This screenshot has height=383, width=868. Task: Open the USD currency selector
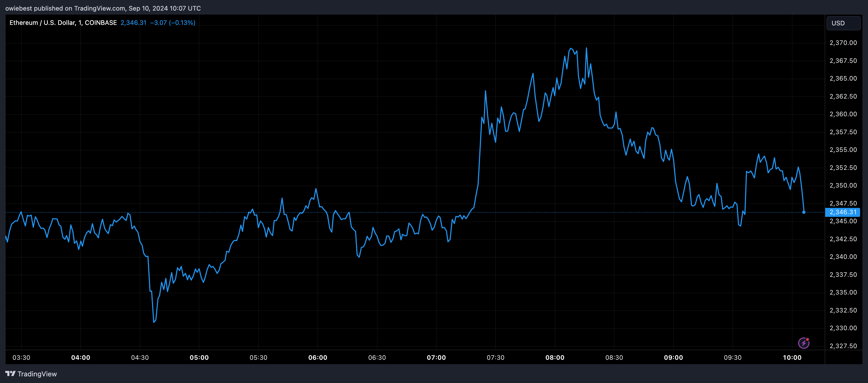click(843, 23)
